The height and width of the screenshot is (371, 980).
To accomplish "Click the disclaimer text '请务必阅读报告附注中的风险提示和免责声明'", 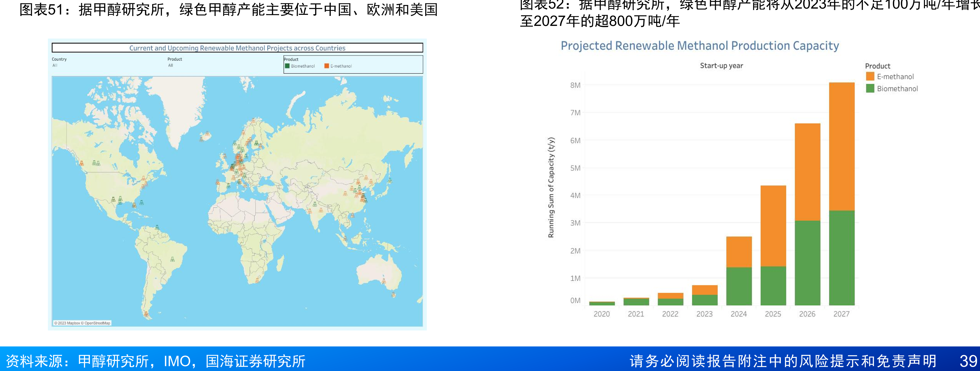I will (783, 361).
